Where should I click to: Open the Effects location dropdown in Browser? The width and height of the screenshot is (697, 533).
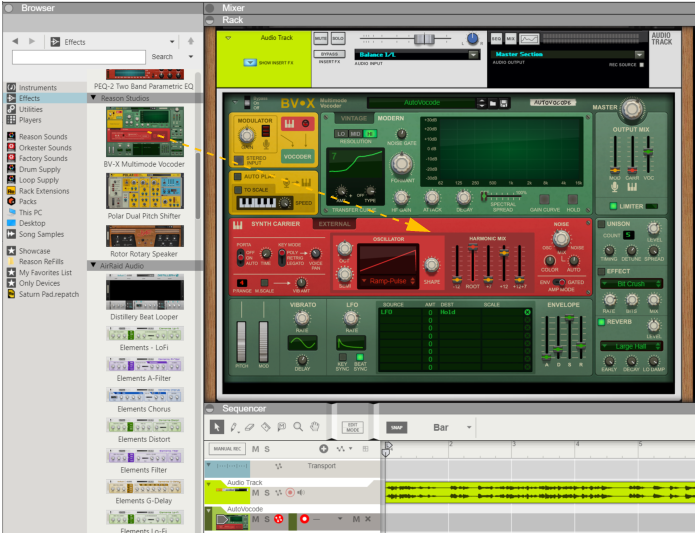pyautogui.click(x=172, y=42)
